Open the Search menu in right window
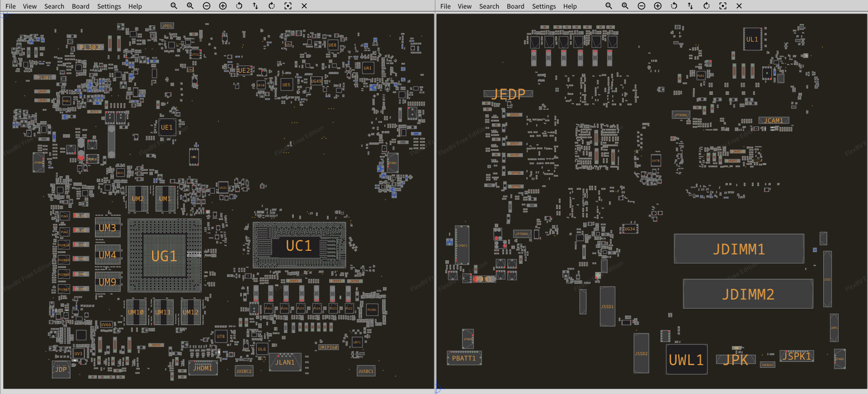Viewport: 868px width, 394px height. tap(489, 6)
